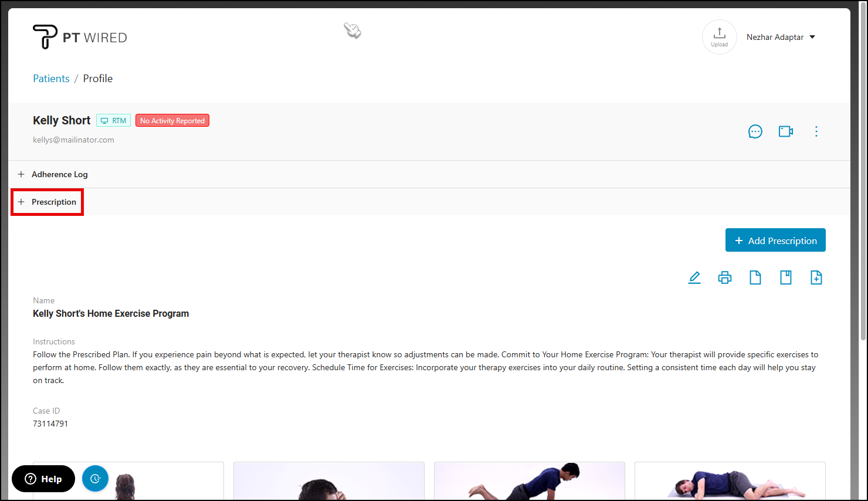The height and width of the screenshot is (501, 868).
Task: Click the bookmark document icon
Action: 786,277
